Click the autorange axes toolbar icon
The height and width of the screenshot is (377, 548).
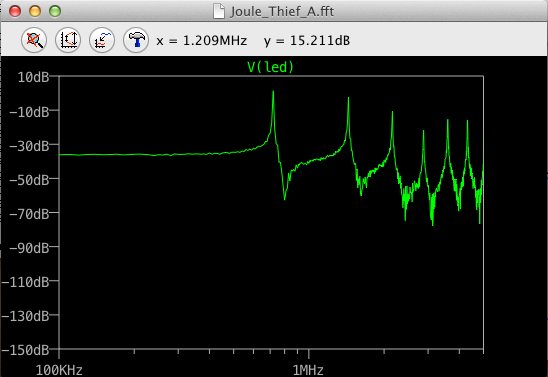click(68, 40)
